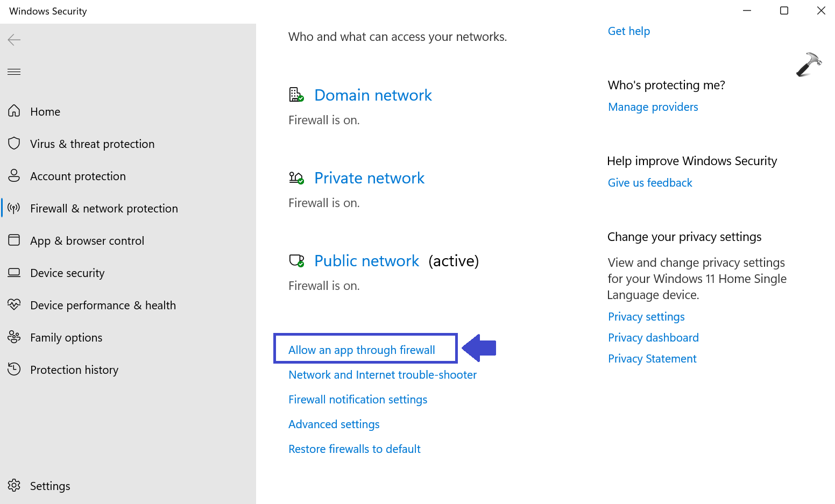This screenshot has height=504, width=835.
Task: Open the Manage providers link
Action: pos(653,107)
